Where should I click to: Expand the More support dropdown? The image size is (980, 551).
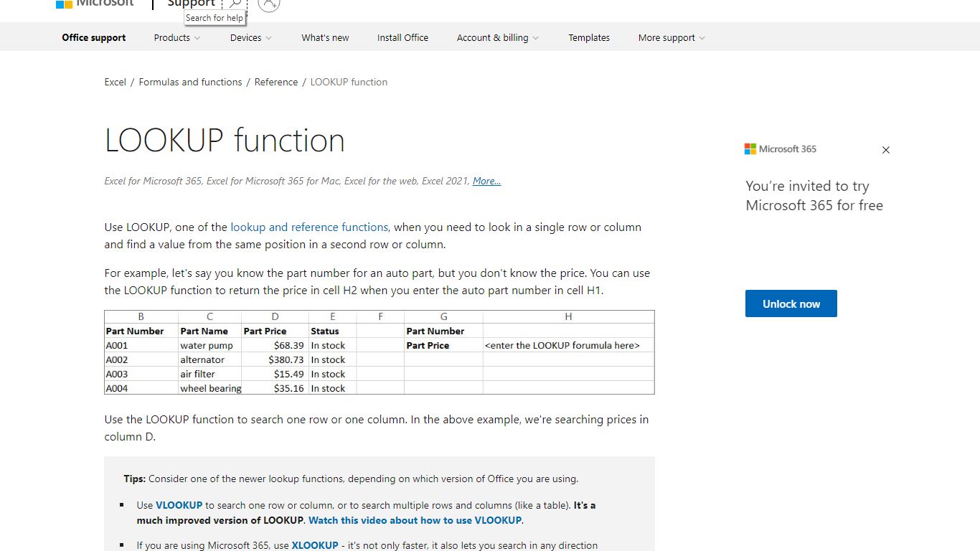672,37
